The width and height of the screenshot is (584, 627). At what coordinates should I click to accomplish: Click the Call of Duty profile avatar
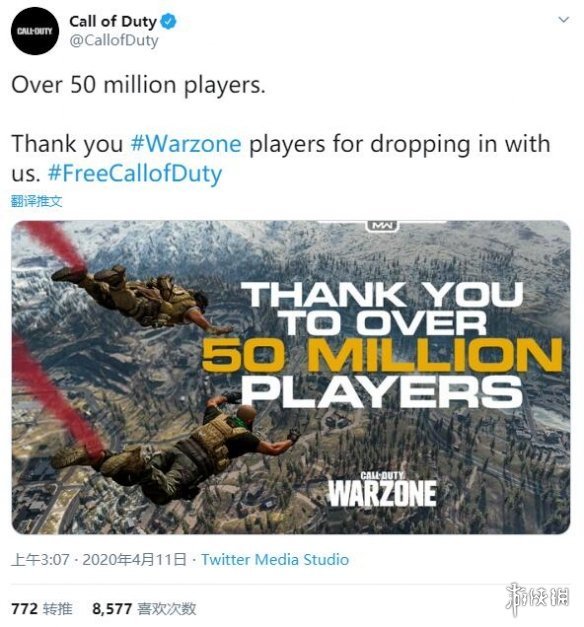[35, 31]
